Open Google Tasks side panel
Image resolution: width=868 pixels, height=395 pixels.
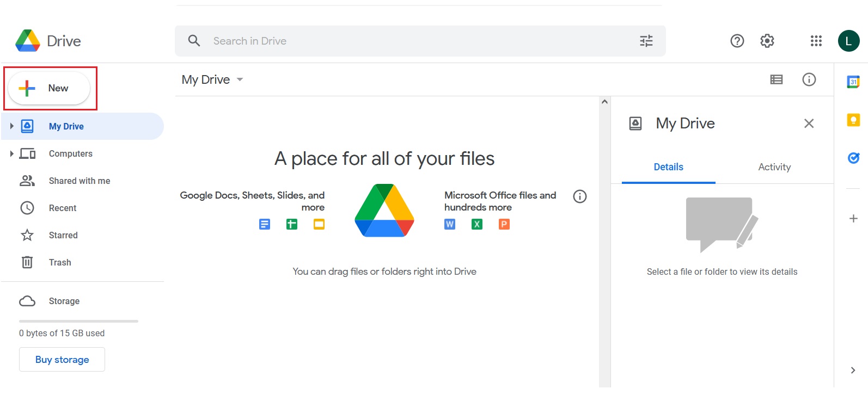pyautogui.click(x=853, y=158)
